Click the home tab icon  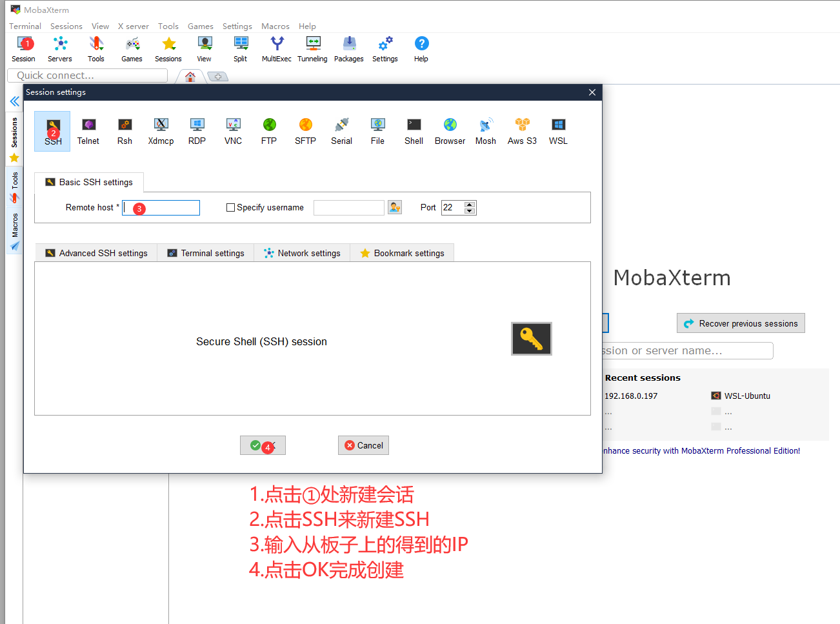[x=190, y=77]
